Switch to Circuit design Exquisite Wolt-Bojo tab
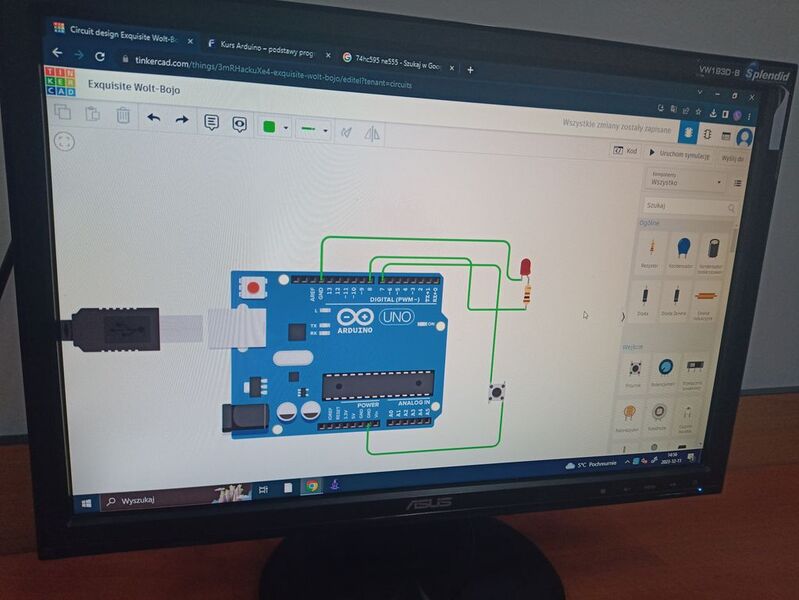Image resolution: width=799 pixels, height=600 pixels. [124, 34]
